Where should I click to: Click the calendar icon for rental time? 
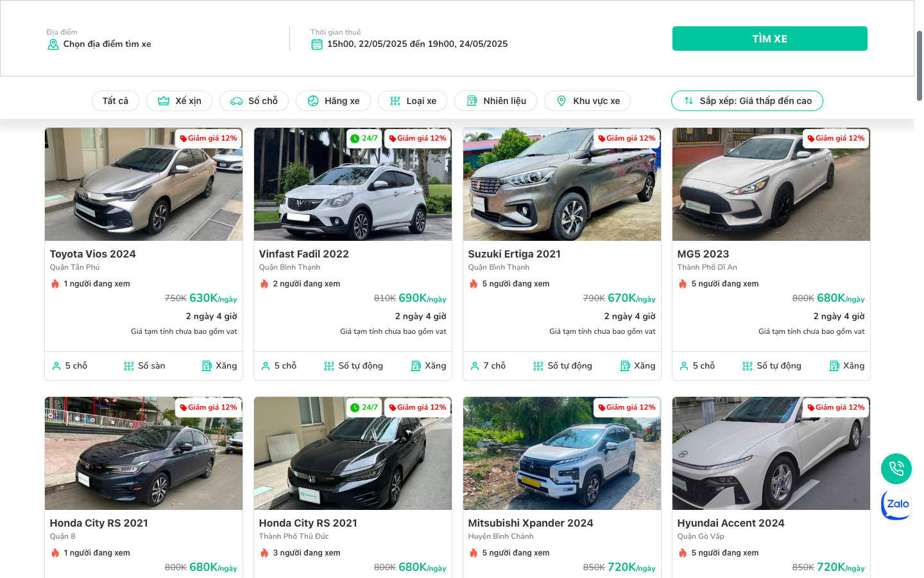(316, 44)
